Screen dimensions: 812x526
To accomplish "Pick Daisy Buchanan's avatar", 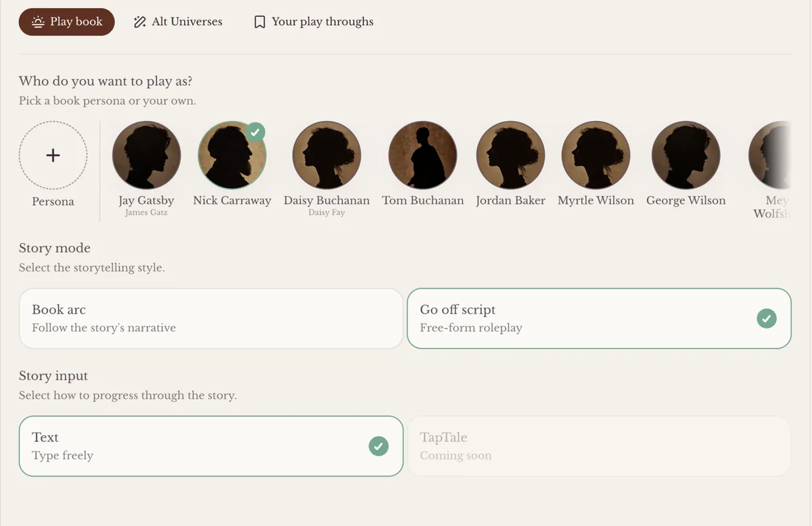I will [x=326, y=156].
